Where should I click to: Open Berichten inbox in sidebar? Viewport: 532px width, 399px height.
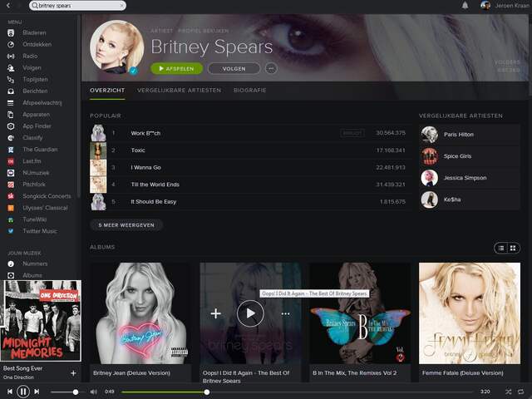pyautogui.click(x=35, y=91)
